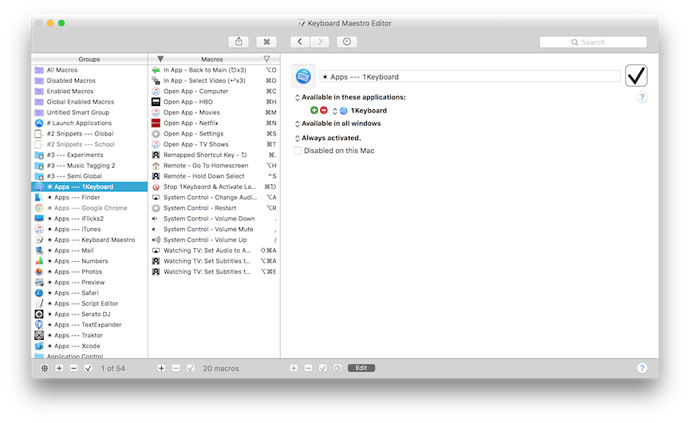Select the Apps --- Google Chrome group
The width and height of the screenshot is (690, 423).
point(89,208)
